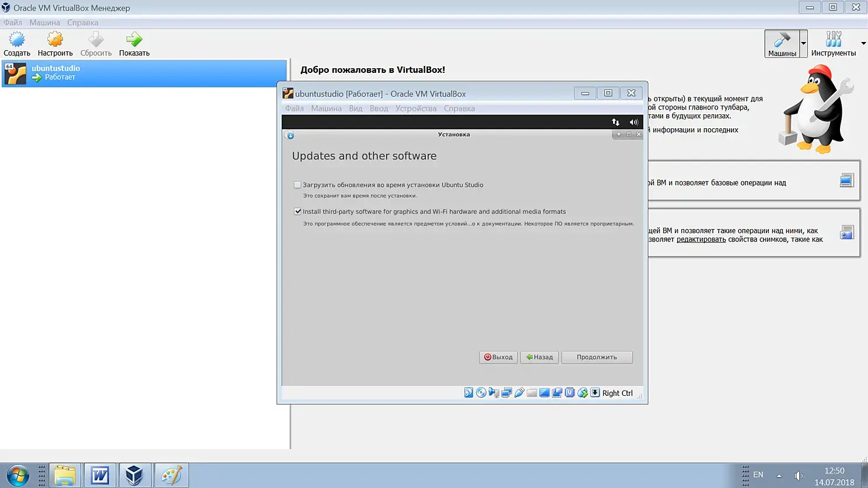The image size is (868, 488).
Task: Click the Добро пожаловать в VirtualBox! heading
Action: (x=373, y=70)
